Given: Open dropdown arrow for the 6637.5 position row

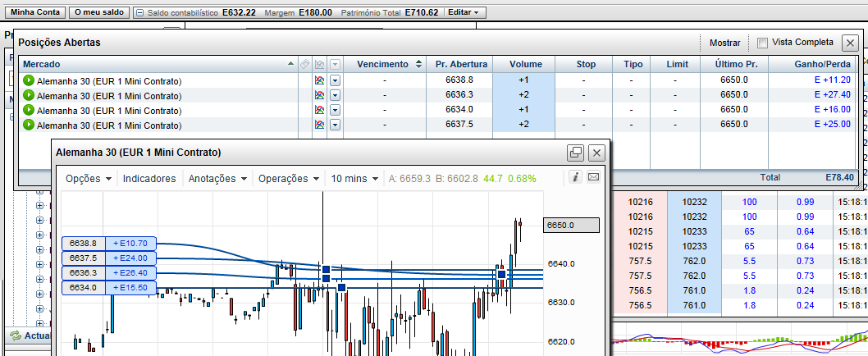Looking at the screenshot, I should coord(335,126).
